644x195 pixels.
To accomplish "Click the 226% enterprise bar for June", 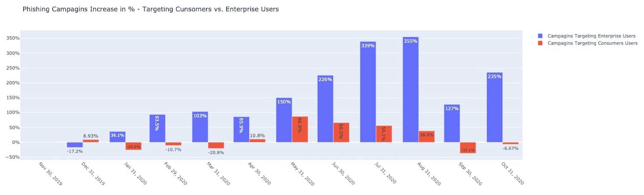I will (325, 109).
